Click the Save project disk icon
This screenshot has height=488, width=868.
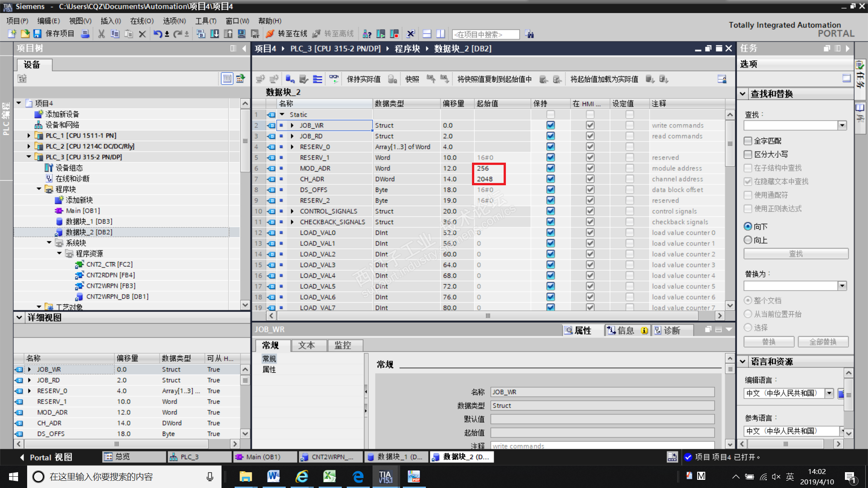point(37,34)
